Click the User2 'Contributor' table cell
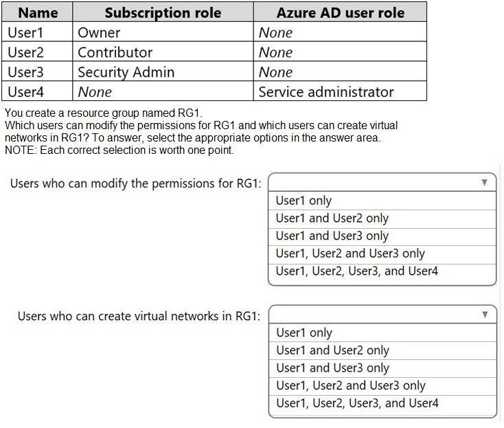This screenshot has height=428, width=504. click(x=163, y=52)
